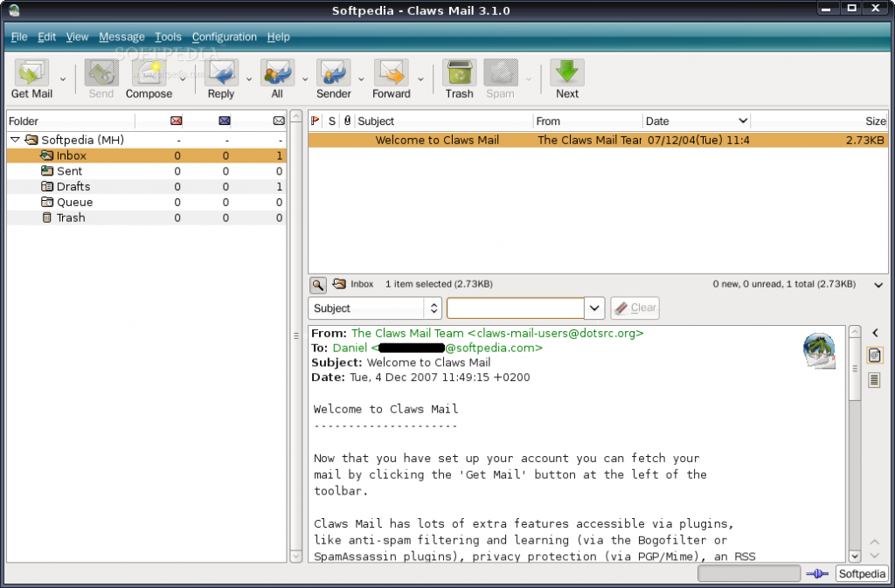The width and height of the screenshot is (895, 588).
Task: Click the unread messages column icon in folder header
Action: 225,121
